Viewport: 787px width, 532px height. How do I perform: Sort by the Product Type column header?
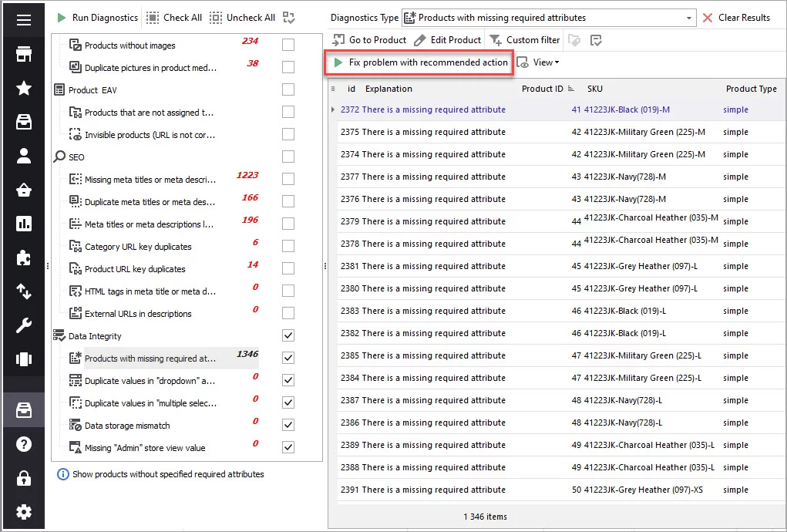click(x=751, y=89)
